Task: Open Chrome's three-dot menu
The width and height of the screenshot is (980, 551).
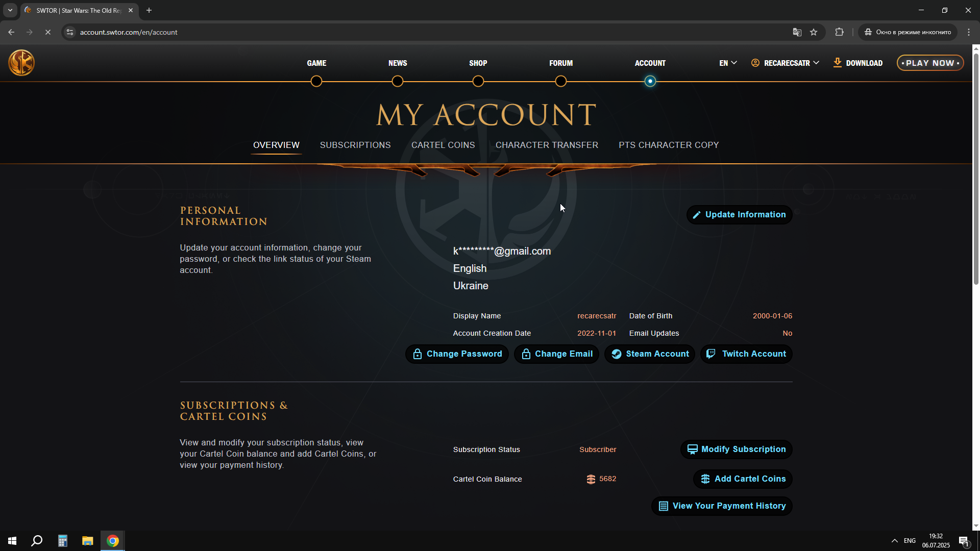Action: coord(969,32)
